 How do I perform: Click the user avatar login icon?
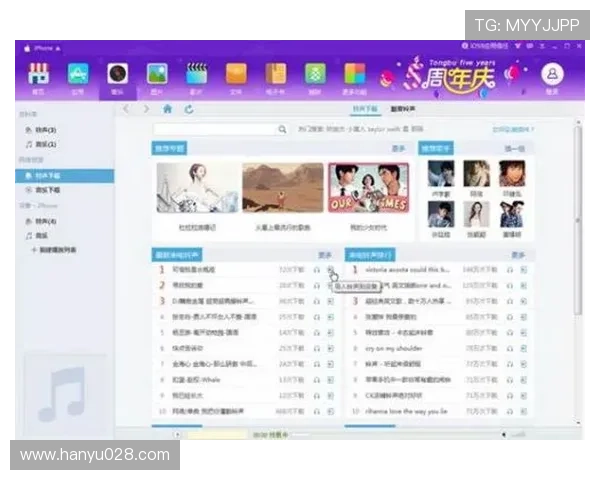click(552, 74)
